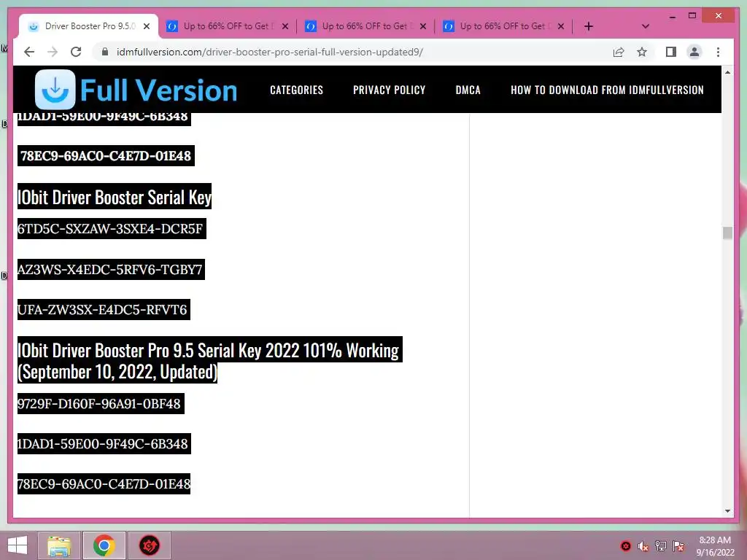This screenshot has height=560, width=747.
Task: Click the non-bold 78EC9-69AC0-C4E7D-01E48 key
Action: coord(104,484)
